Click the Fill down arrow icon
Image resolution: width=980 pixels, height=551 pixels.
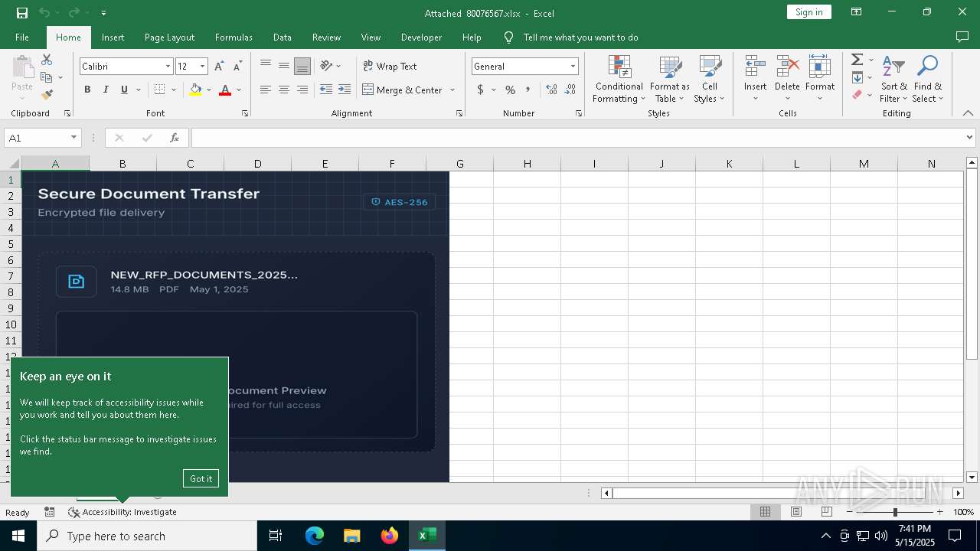pos(857,77)
